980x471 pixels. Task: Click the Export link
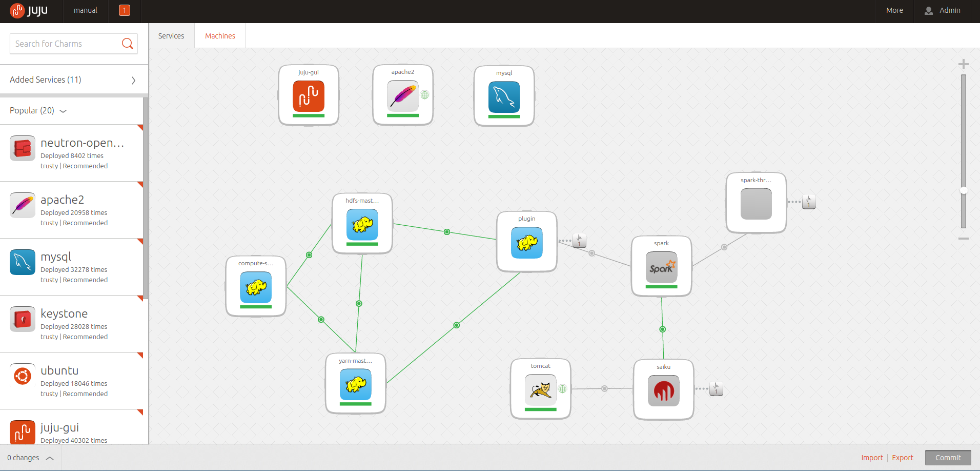[903, 458]
